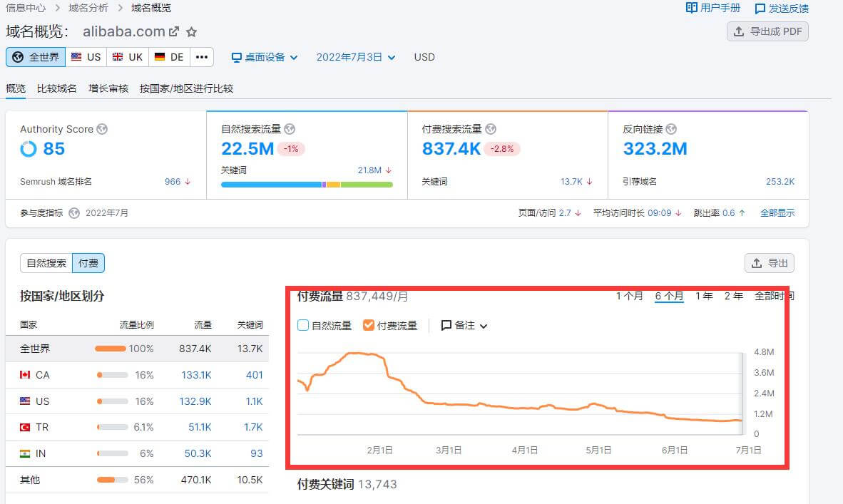Open alibaba.com external link icon
This screenshot has height=504, width=843.
[173, 32]
